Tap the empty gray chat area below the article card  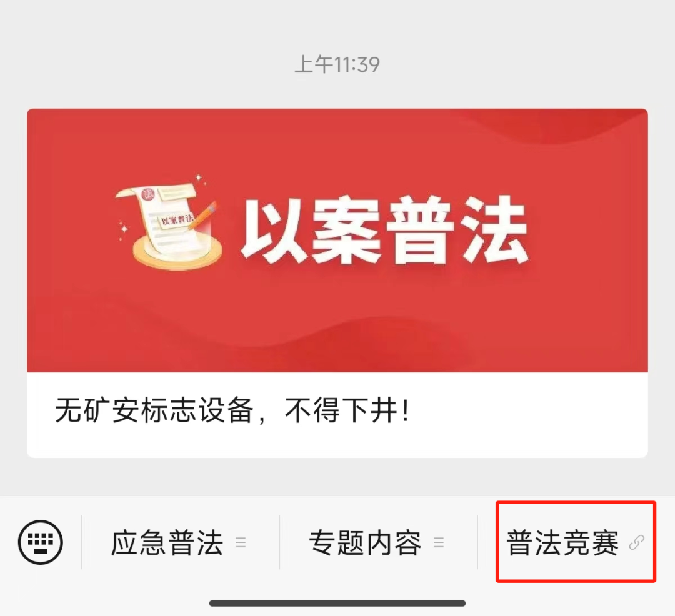tap(337, 476)
